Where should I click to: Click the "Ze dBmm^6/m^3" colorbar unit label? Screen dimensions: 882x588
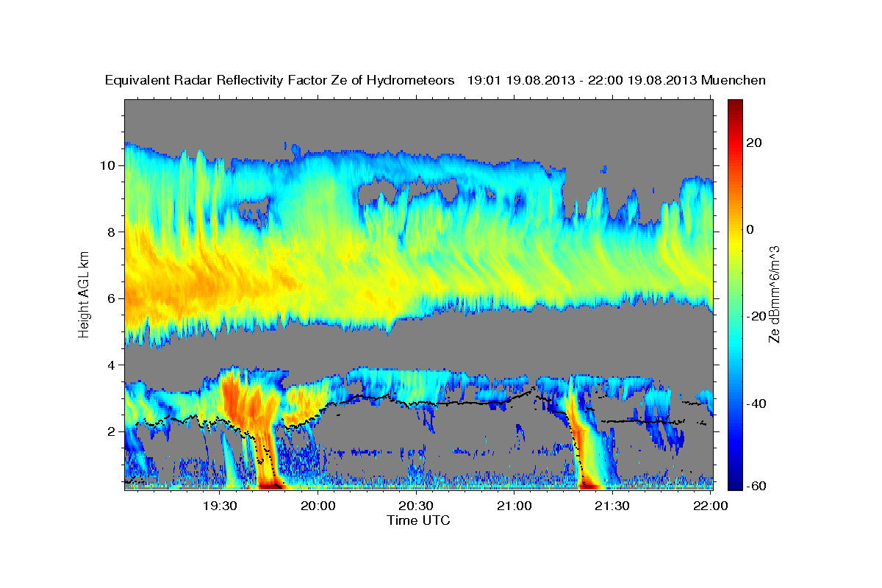774,294
